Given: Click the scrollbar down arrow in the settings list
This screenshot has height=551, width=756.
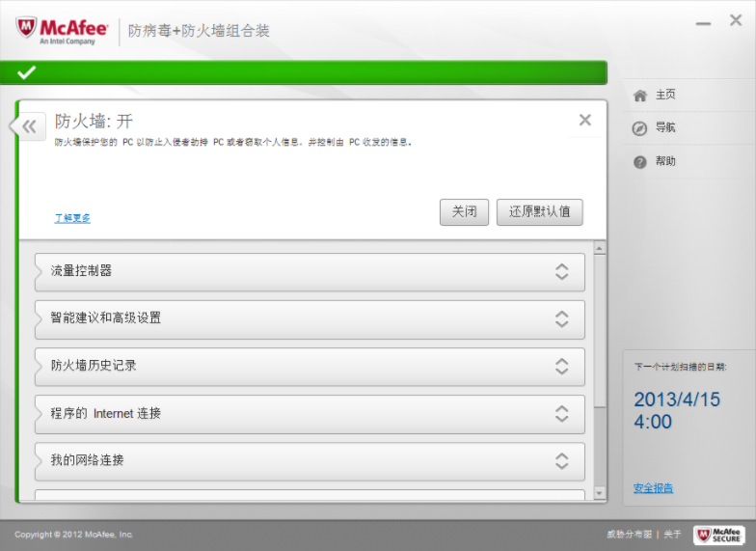Looking at the screenshot, I should click(x=600, y=494).
